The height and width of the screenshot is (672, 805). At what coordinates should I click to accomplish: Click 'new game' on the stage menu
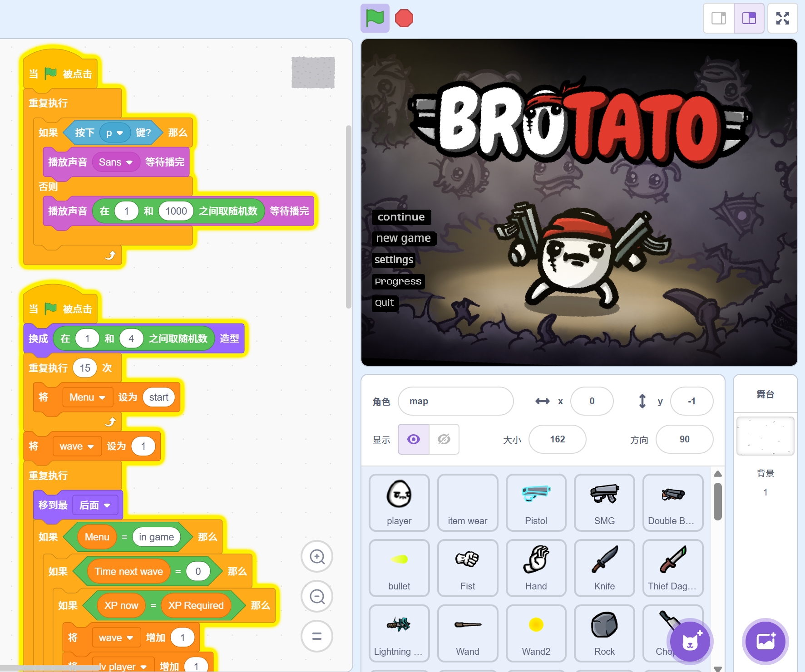tap(403, 238)
